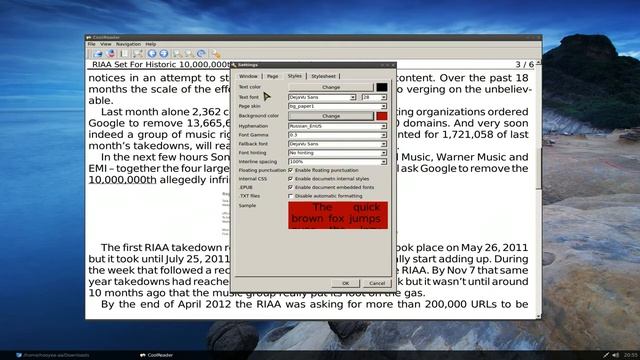Click the red background color swatch
Viewport: 640px width, 360px height.
click(382, 116)
